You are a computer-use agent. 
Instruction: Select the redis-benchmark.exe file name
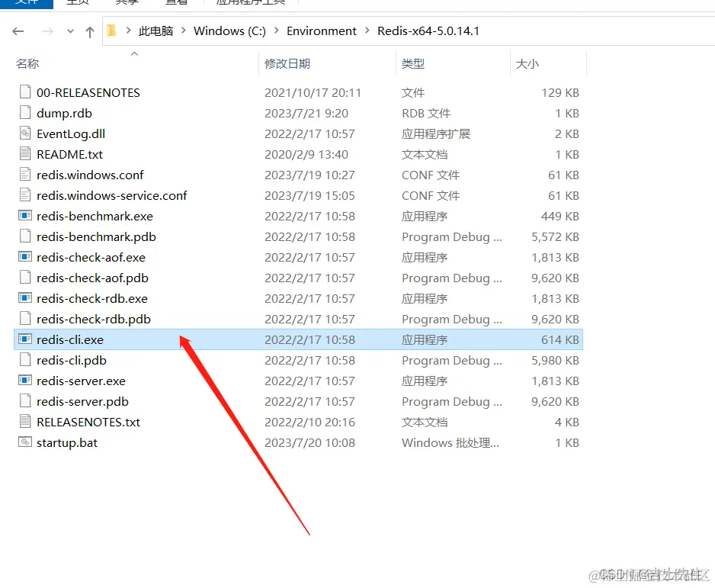[95, 217]
